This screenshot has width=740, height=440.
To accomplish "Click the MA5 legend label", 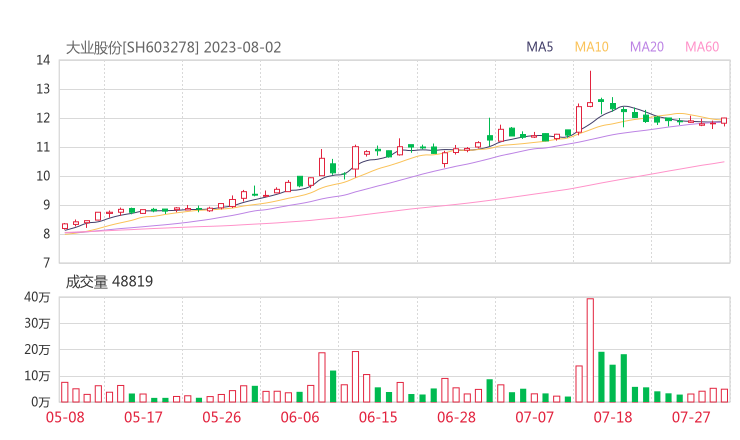I will pyautogui.click(x=539, y=47).
